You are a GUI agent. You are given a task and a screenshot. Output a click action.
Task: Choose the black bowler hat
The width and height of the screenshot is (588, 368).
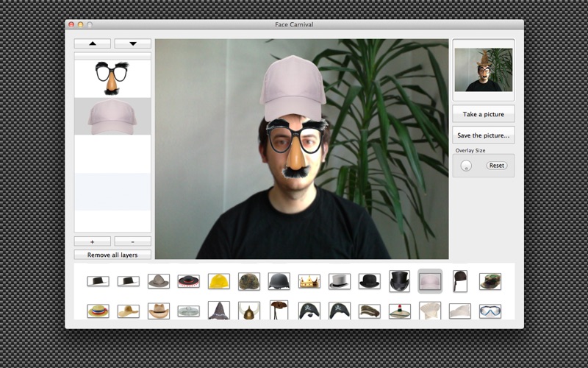coord(370,281)
